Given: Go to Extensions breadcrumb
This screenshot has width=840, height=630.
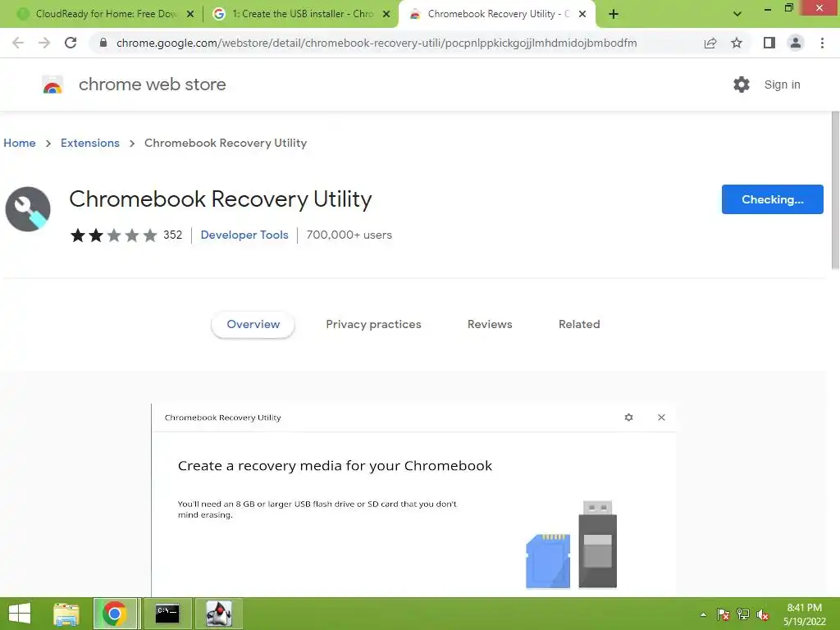Looking at the screenshot, I should pyautogui.click(x=90, y=143).
